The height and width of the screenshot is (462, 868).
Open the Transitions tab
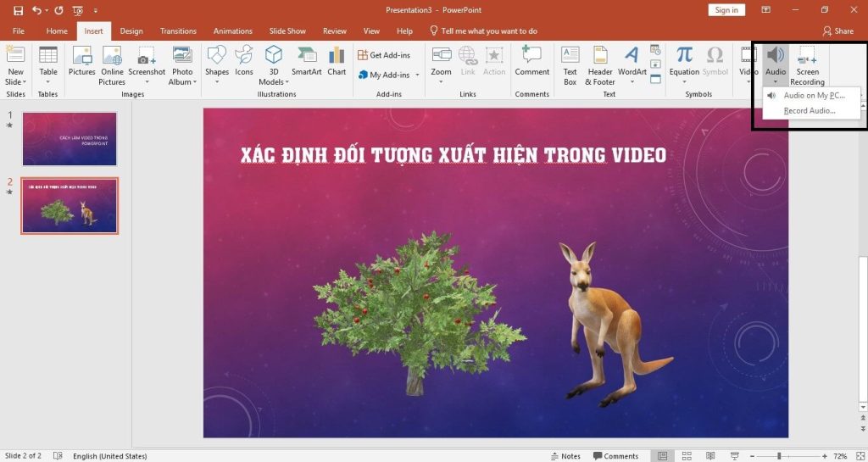tap(178, 31)
